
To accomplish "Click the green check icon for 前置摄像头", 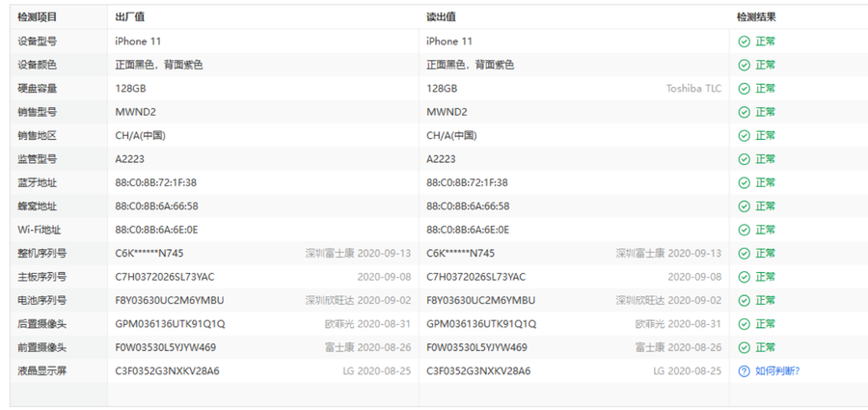I will pyautogui.click(x=744, y=347).
